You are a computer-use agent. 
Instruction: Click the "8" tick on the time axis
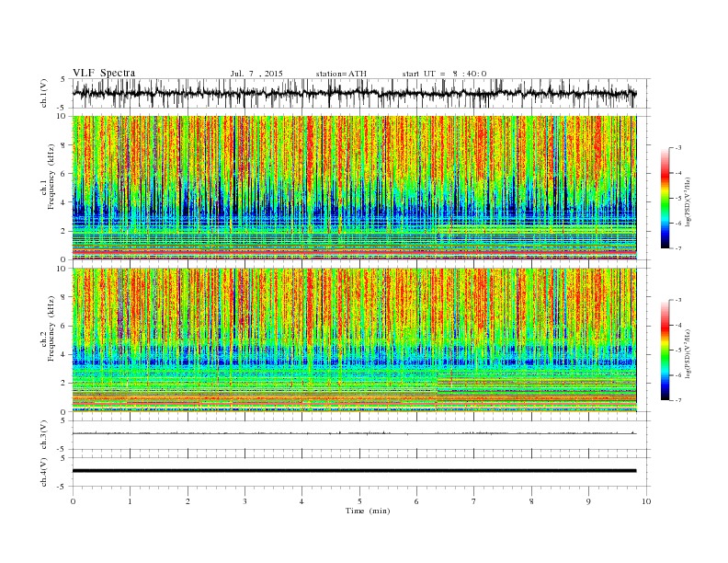coord(531,501)
